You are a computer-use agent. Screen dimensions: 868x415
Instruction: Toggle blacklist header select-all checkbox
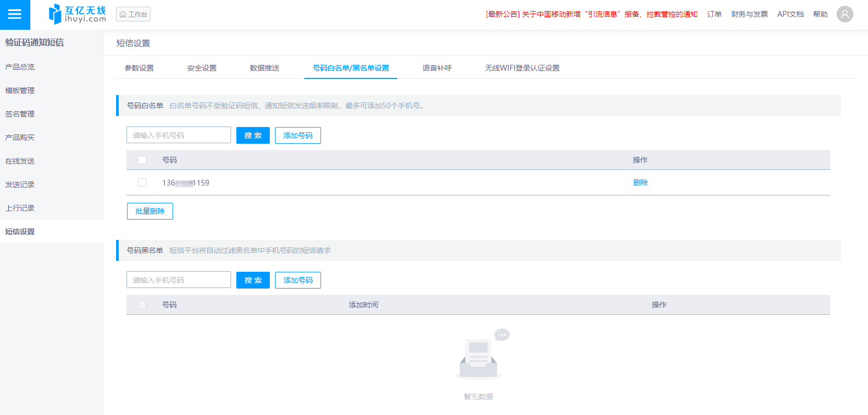point(142,305)
